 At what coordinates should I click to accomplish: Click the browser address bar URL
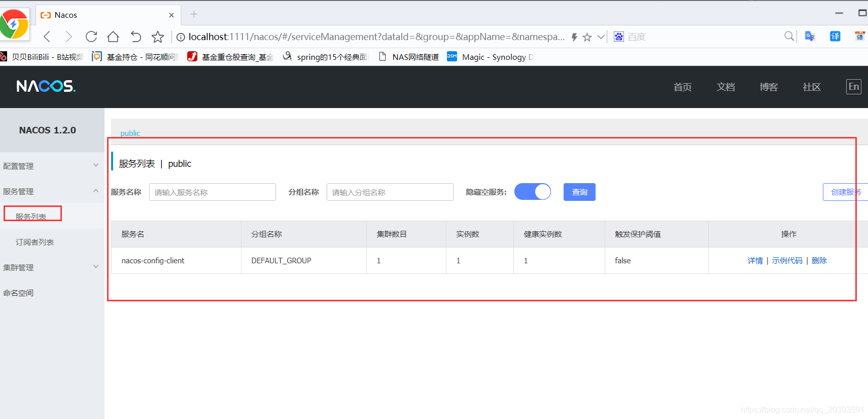[376, 37]
